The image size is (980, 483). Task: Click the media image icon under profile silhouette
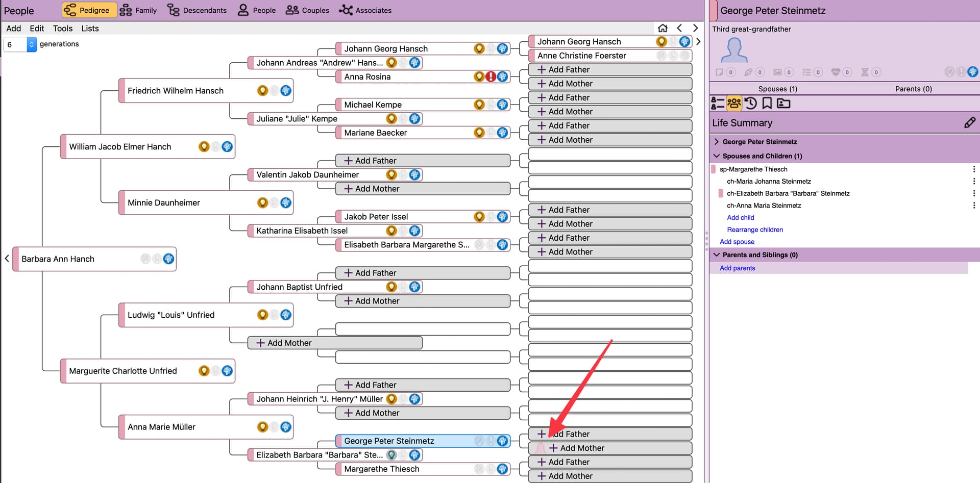[x=777, y=72]
